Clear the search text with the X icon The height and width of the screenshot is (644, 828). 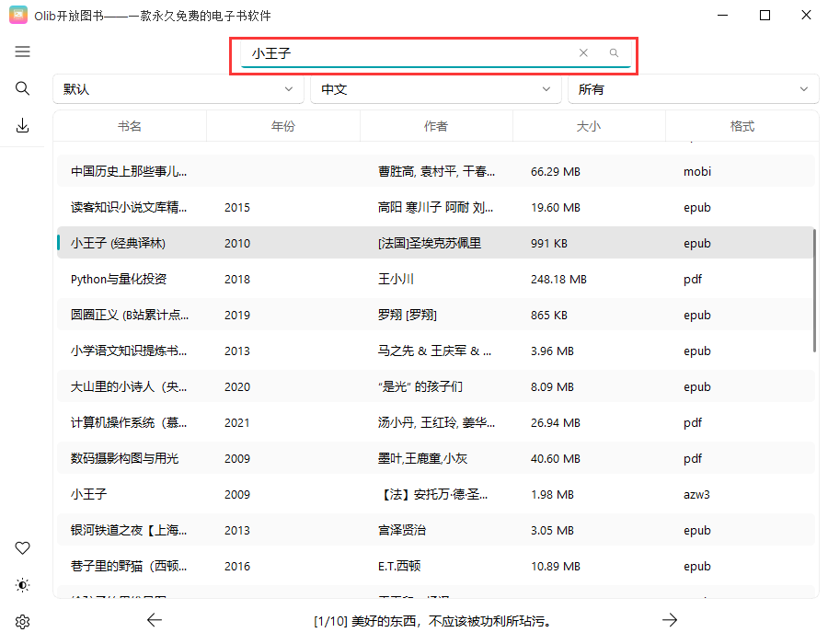[583, 53]
